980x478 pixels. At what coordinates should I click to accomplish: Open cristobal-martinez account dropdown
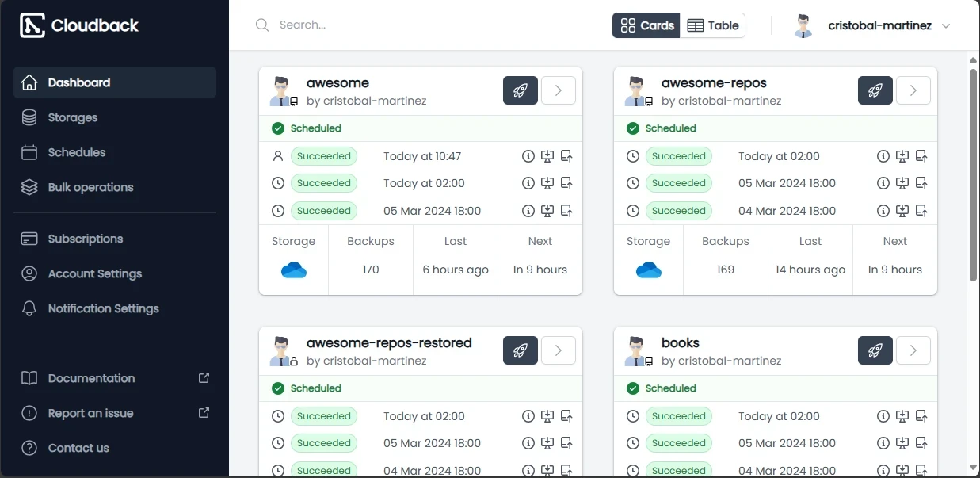[x=871, y=25]
